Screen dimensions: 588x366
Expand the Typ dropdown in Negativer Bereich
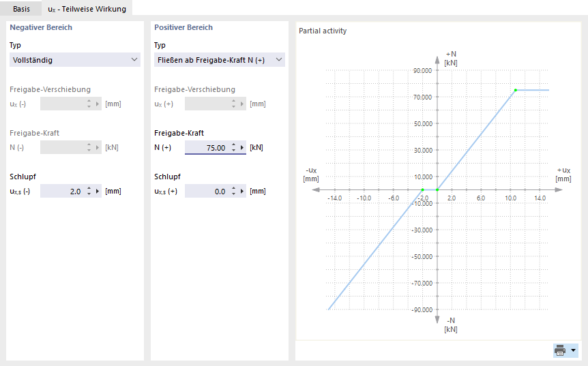[75, 60]
